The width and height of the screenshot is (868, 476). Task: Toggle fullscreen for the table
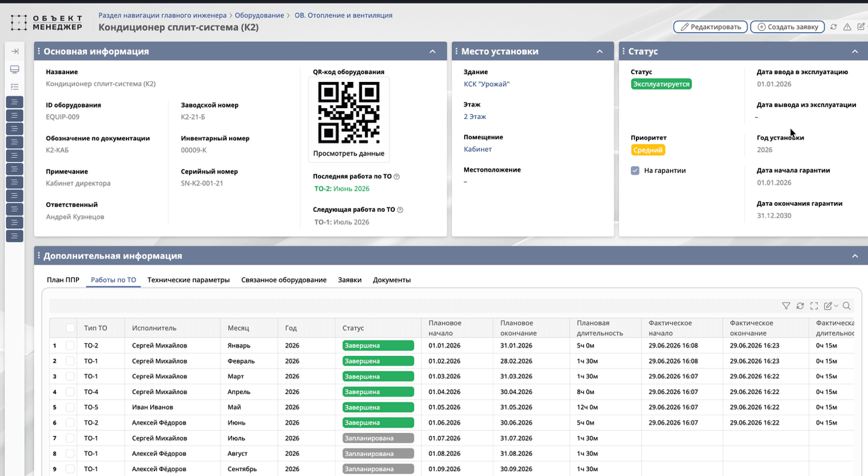tap(814, 306)
